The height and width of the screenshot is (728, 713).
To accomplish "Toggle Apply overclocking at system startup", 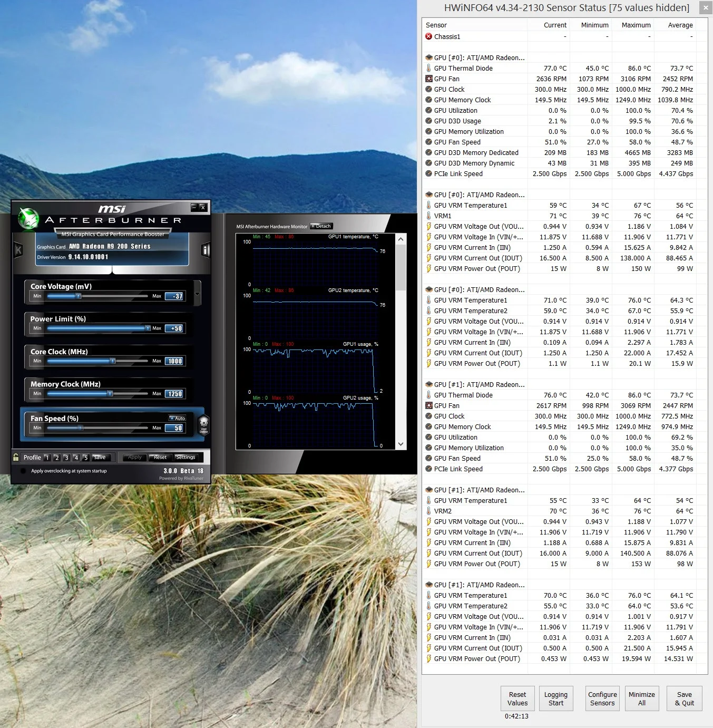I will pyautogui.click(x=23, y=471).
